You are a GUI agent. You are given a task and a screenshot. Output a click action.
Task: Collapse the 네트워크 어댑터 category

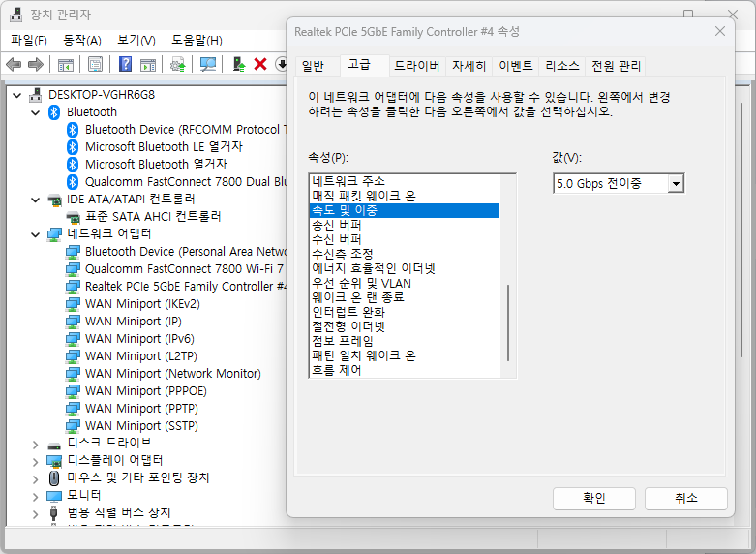pos(35,235)
